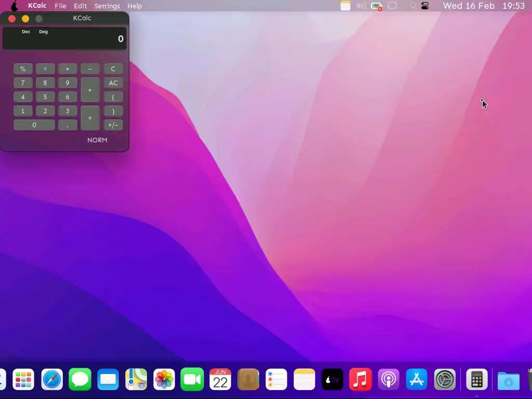The image size is (532, 399).
Task: Open Notes from the dock
Action: click(304, 379)
